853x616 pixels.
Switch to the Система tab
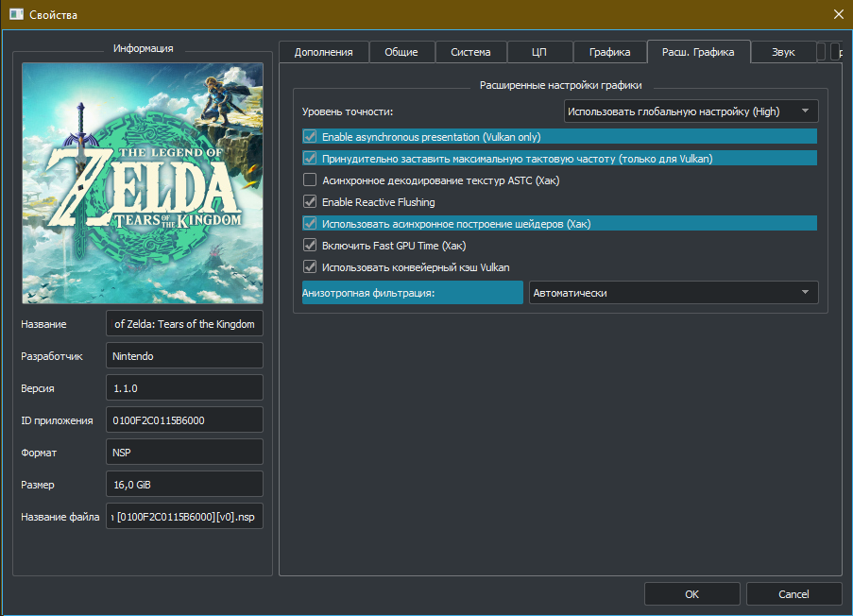pyautogui.click(x=470, y=52)
